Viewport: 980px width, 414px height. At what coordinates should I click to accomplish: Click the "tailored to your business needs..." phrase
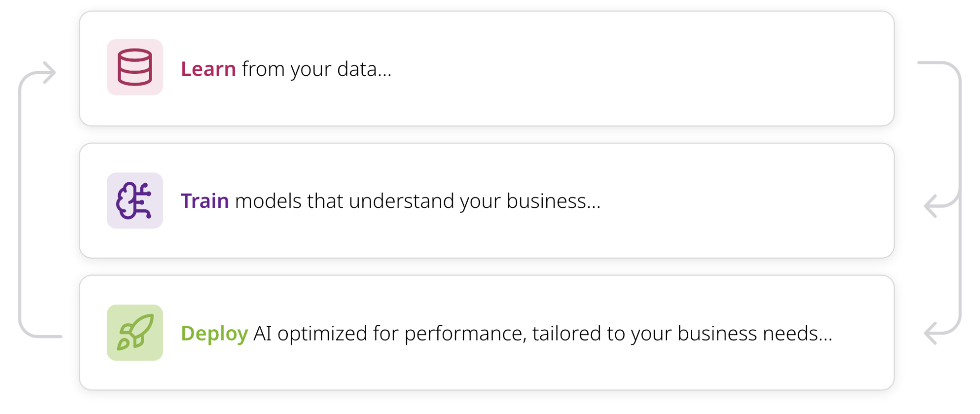(x=682, y=334)
